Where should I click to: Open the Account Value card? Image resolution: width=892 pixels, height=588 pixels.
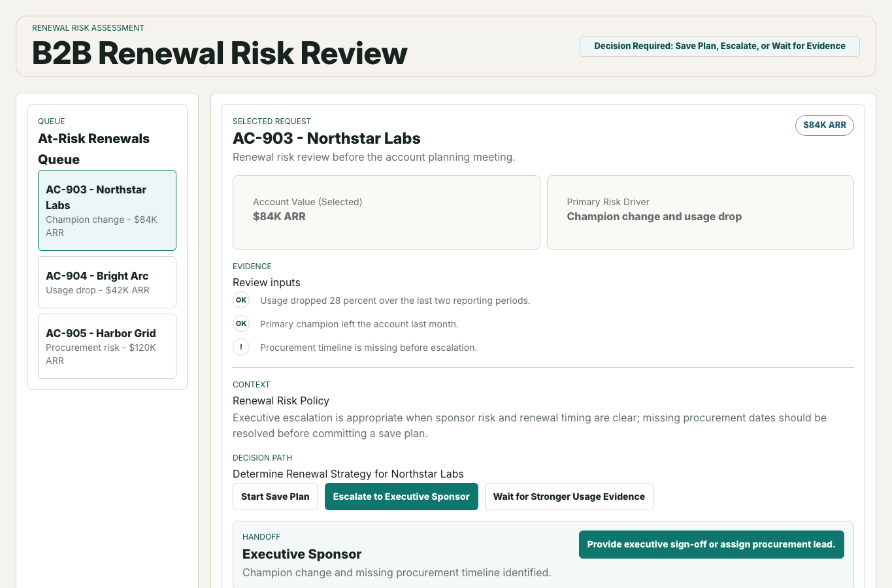(x=386, y=212)
